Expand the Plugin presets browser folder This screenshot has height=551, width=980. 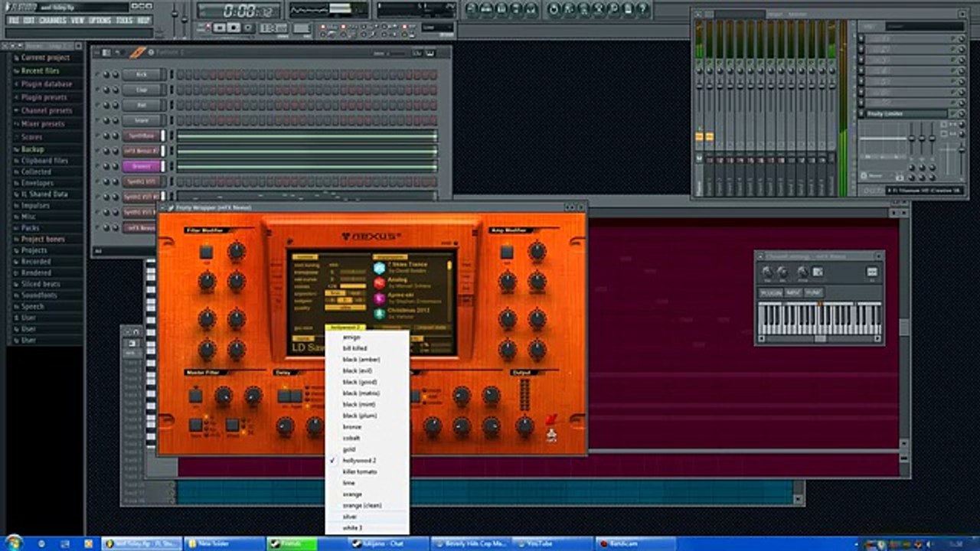(x=44, y=97)
